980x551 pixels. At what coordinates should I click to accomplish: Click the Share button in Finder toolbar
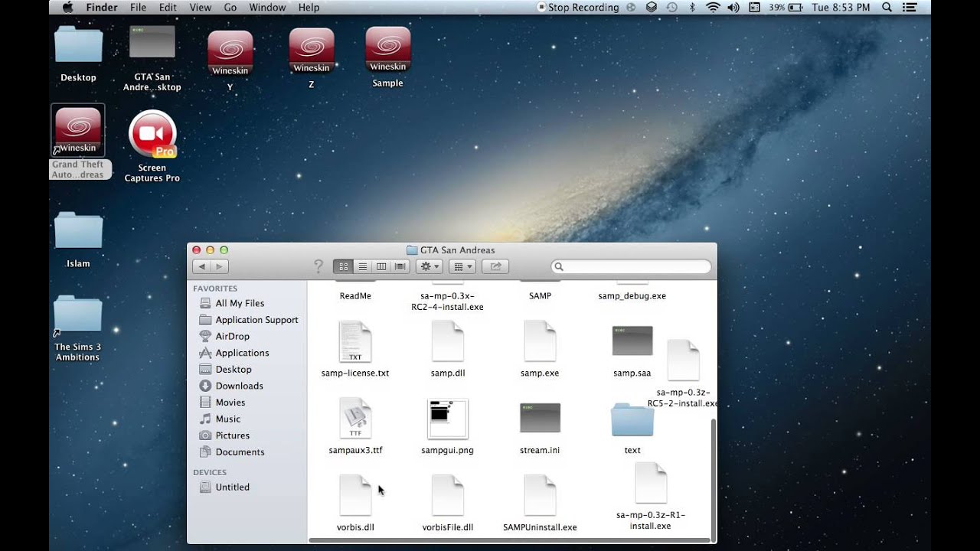(x=495, y=266)
